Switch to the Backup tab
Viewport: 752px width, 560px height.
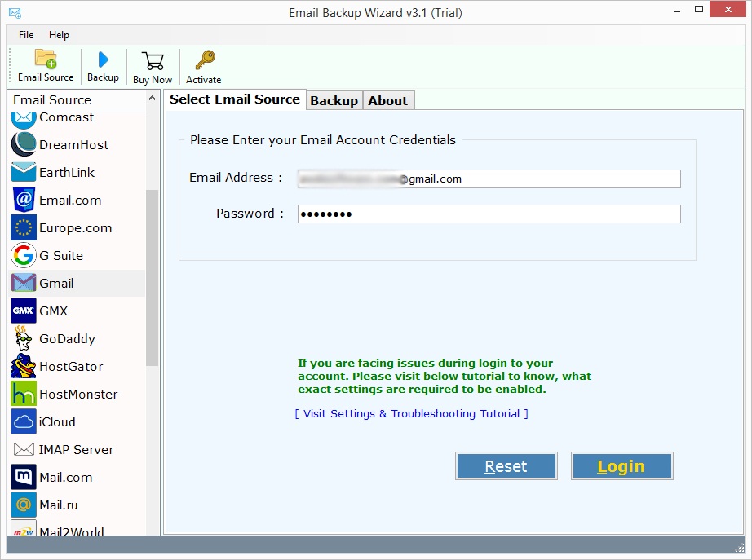[x=334, y=101]
